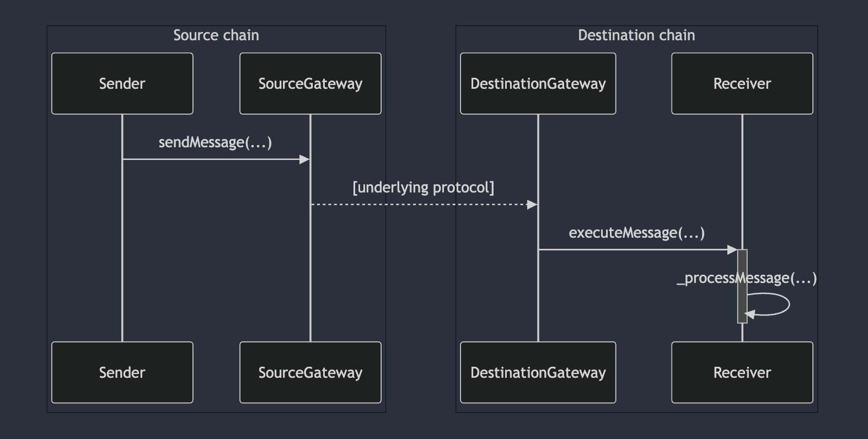Click the top Sender participant box
This screenshot has width=868, height=439.
click(x=122, y=84)
